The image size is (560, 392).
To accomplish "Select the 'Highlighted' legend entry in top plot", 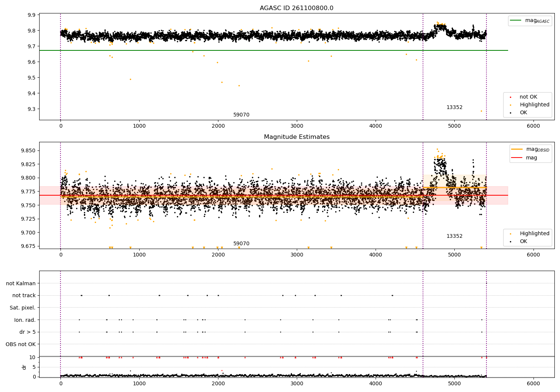I will 527,105.
